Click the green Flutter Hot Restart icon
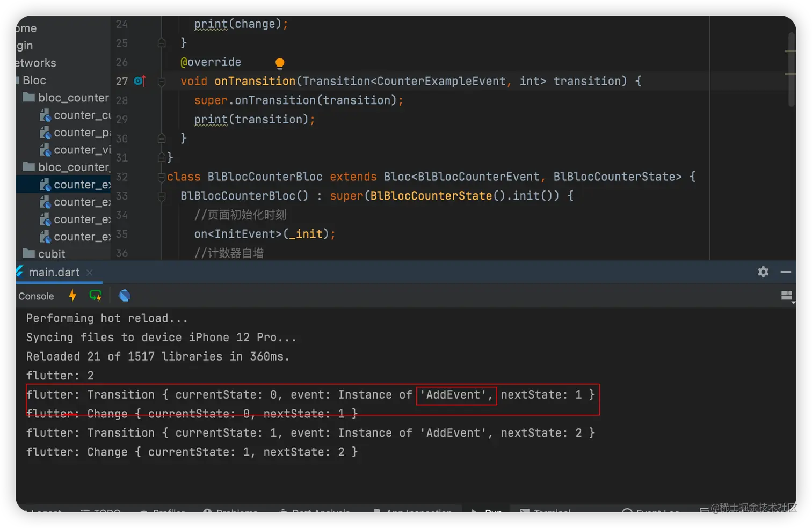 tap(96, 296)
